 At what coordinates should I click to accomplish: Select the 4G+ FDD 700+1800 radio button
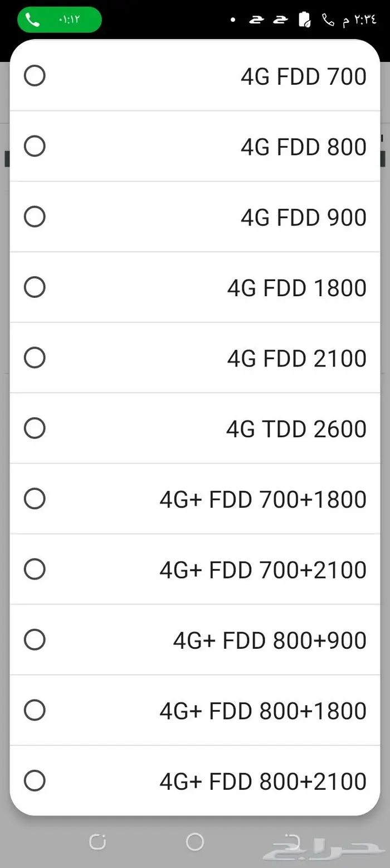[x=35, y=499]
